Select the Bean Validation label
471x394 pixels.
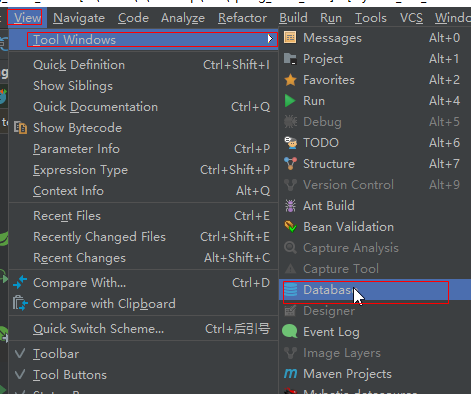click(x=348, y=227)
